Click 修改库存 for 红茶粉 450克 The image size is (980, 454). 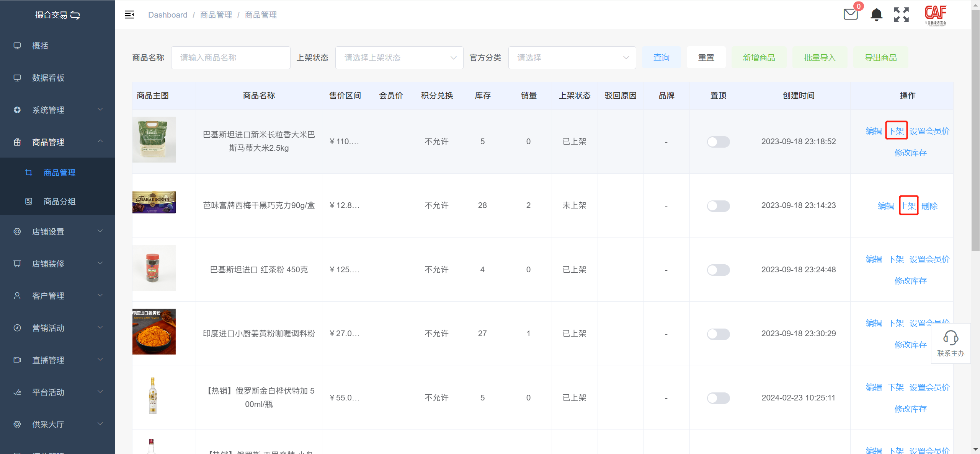click(910, 281)
